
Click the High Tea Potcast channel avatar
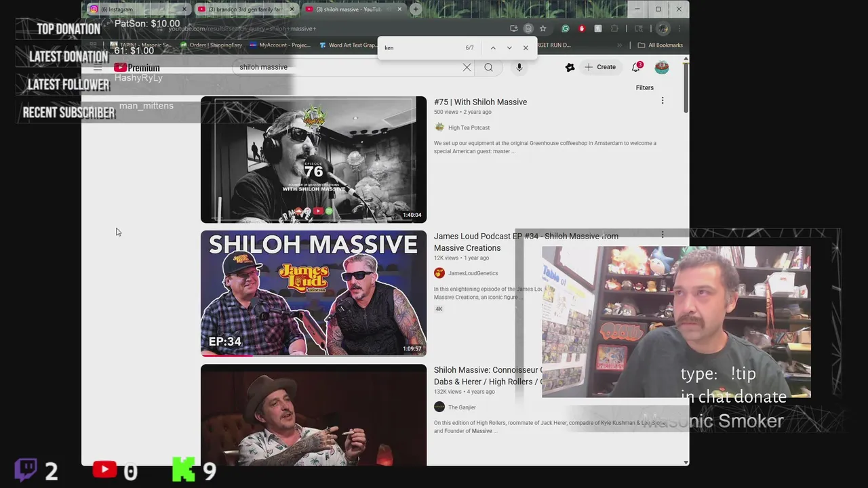[x=439, y=127]
